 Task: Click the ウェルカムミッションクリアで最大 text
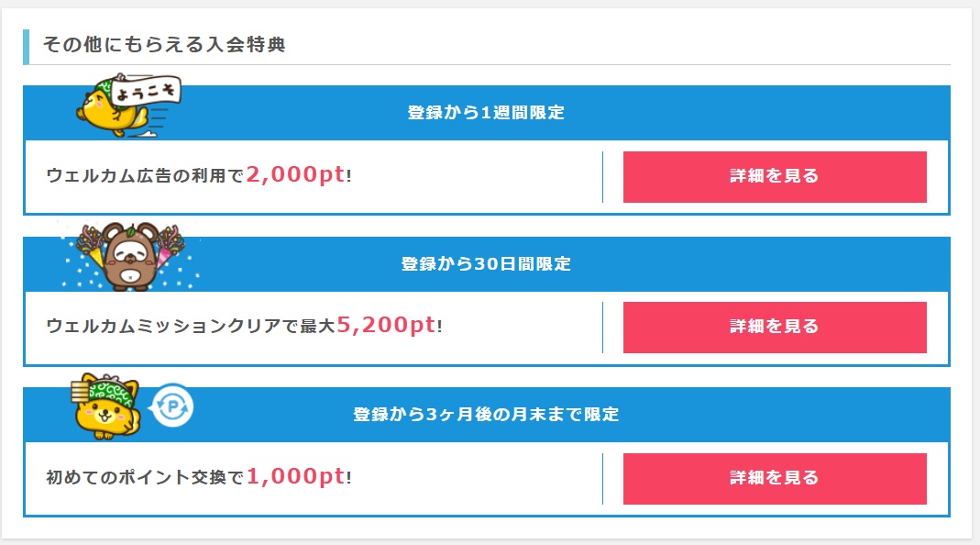click(191, 327)
